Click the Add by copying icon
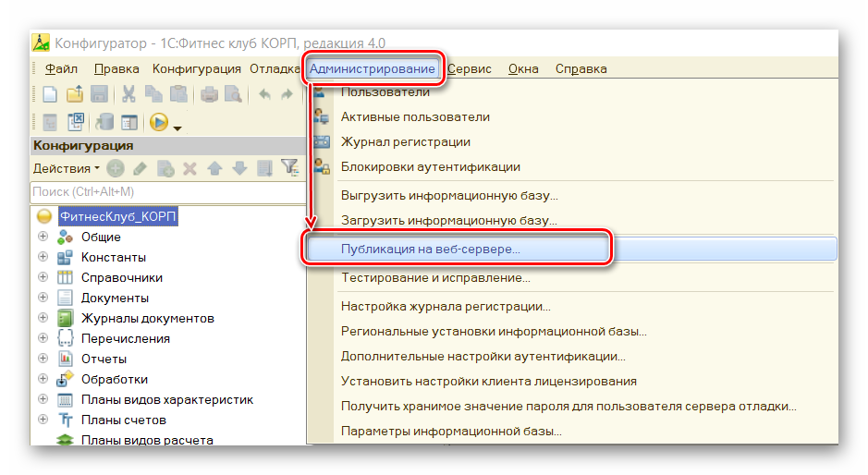 (x=165, y=168)
